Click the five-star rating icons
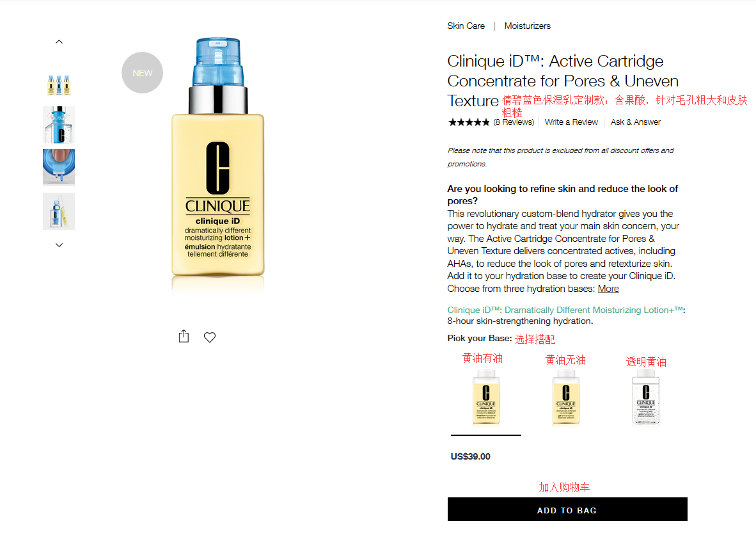Image resolution: width=756 pixels, height=546 pixels. tap(469, 122)
